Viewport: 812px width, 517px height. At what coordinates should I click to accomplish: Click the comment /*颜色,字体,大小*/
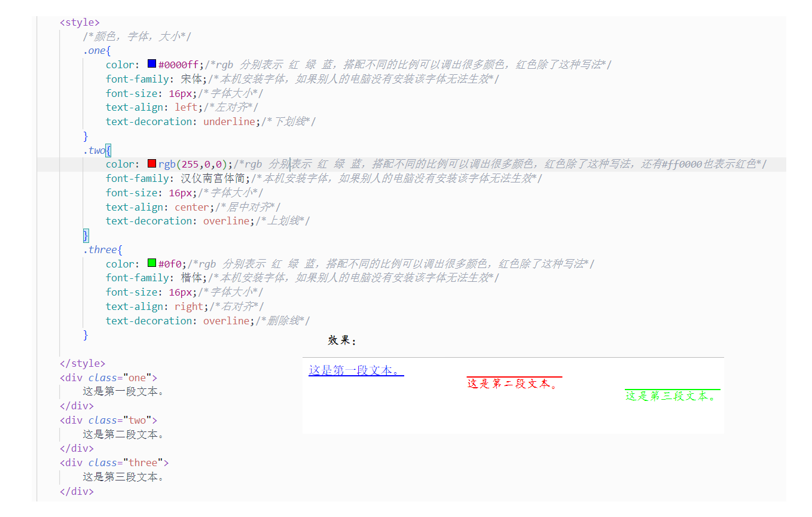(x=137, y=37)
